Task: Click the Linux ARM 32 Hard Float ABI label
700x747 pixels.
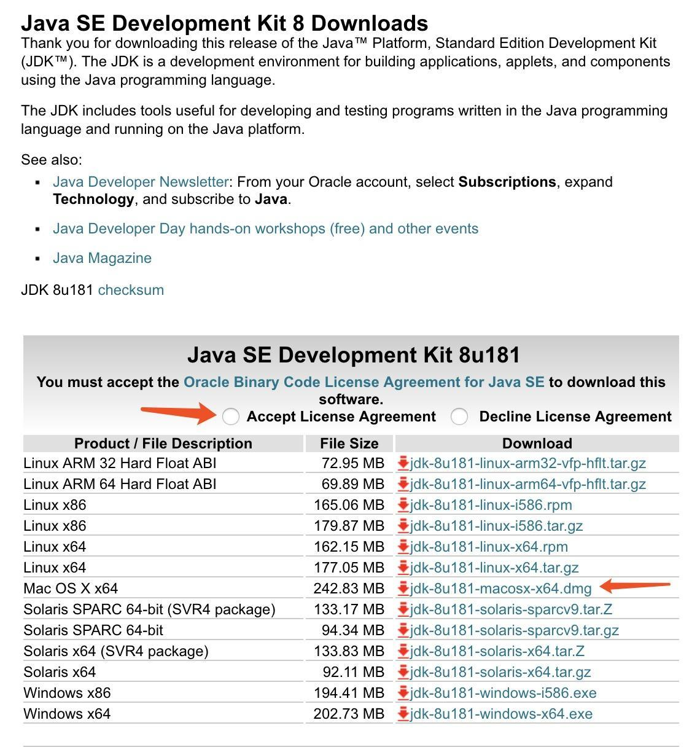Action: (x=120, y=463)
